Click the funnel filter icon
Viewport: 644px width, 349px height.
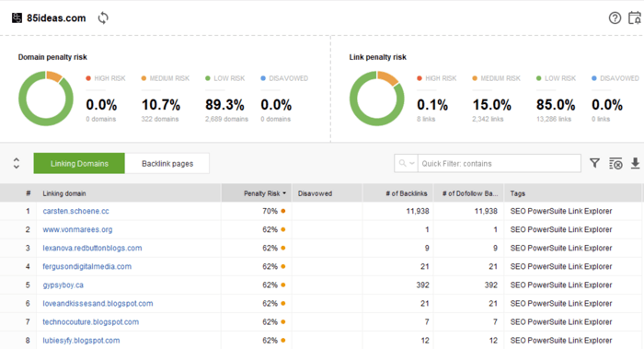pos(594,163)
